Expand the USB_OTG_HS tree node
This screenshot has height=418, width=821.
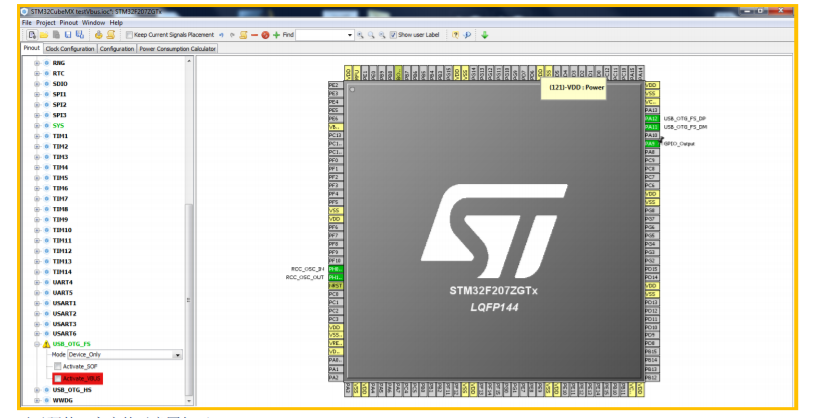(37, 390)
